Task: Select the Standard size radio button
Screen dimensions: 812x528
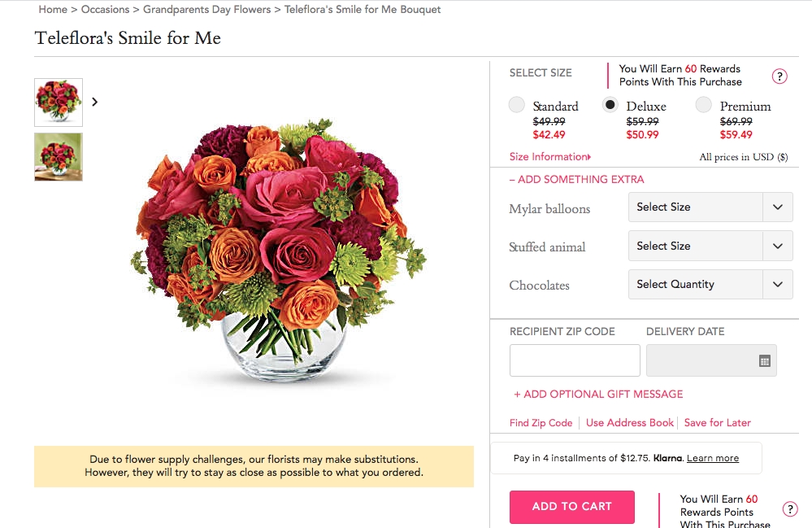Action: pyautogui.click(x=517, y=104)
